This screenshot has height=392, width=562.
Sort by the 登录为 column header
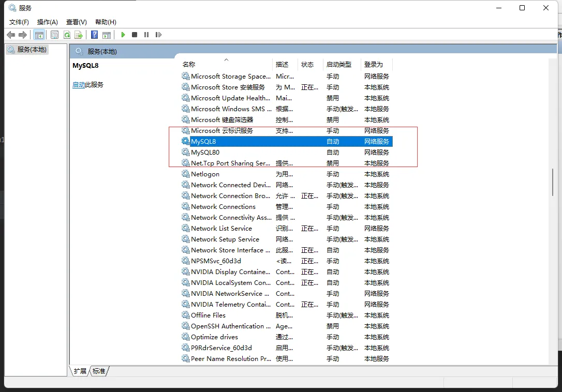pos(377,65)
